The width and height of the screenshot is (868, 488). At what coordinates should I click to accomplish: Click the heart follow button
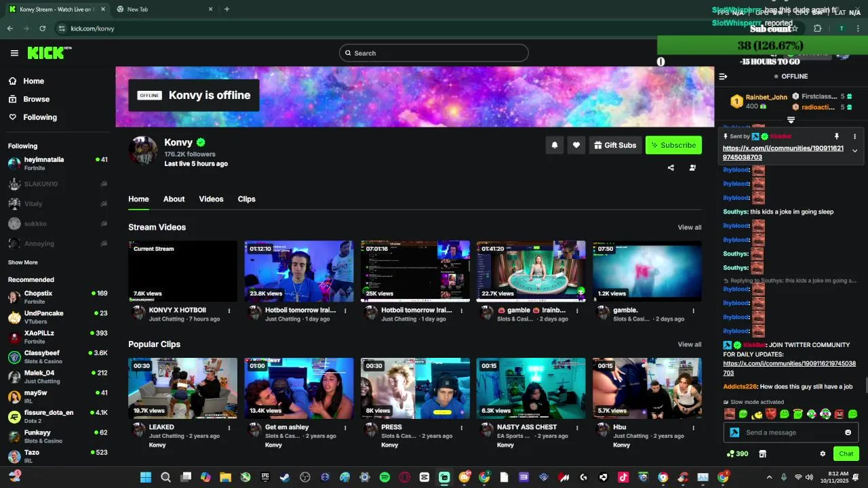point(576,145)
